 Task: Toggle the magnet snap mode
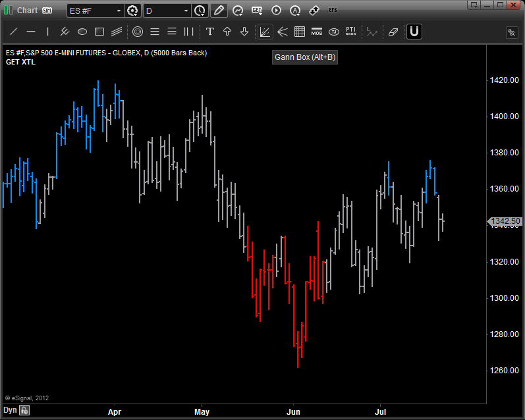(x=414, y=32)
